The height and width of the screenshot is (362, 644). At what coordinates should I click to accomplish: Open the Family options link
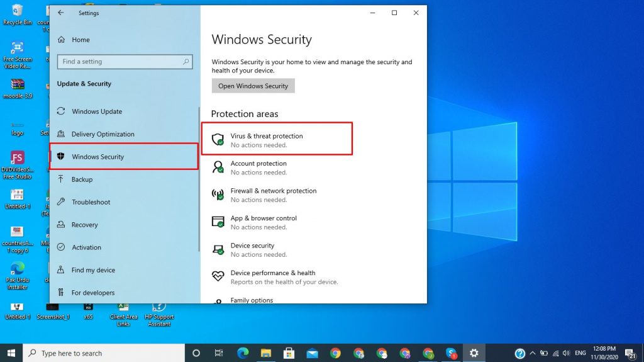(x=252, y=300)
